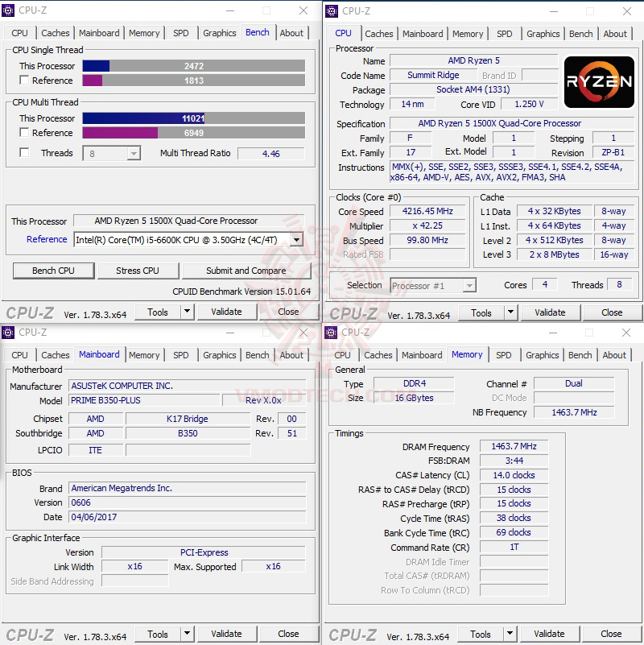644x645 pixels.
Task: Click the CPU-Z icon in the Mainboard window title bar
Action: [x=10, y=333]
